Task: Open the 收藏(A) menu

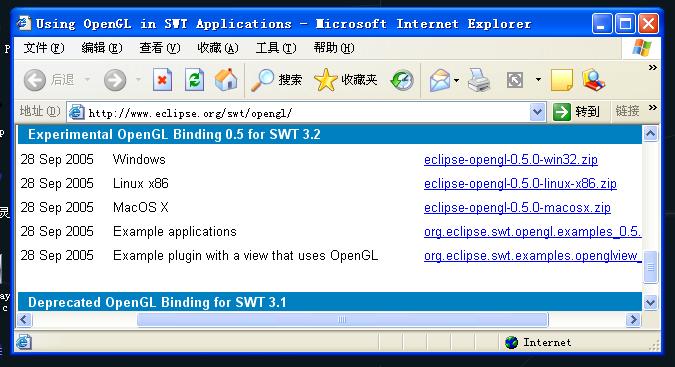Action: tap(218, 48)
